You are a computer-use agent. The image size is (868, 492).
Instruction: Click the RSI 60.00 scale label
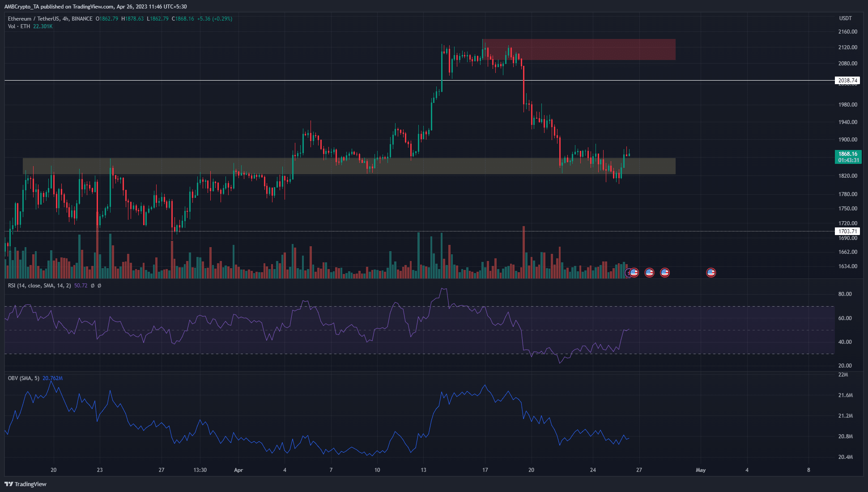(845, 318)
